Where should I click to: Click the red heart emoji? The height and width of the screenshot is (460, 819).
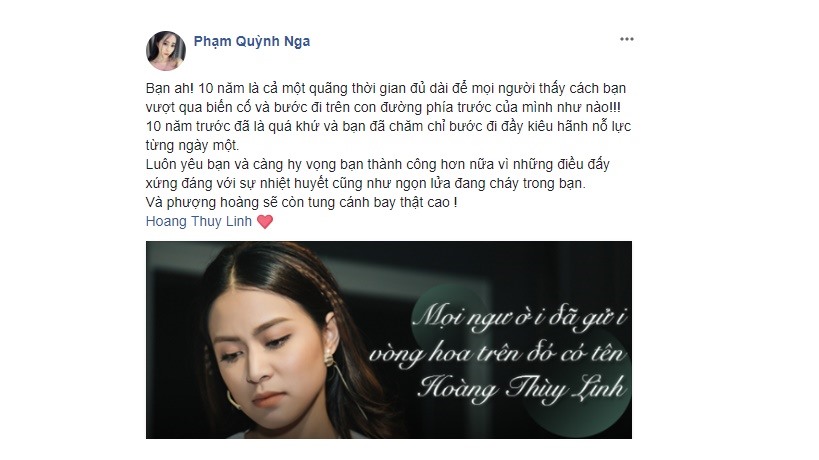265,221
